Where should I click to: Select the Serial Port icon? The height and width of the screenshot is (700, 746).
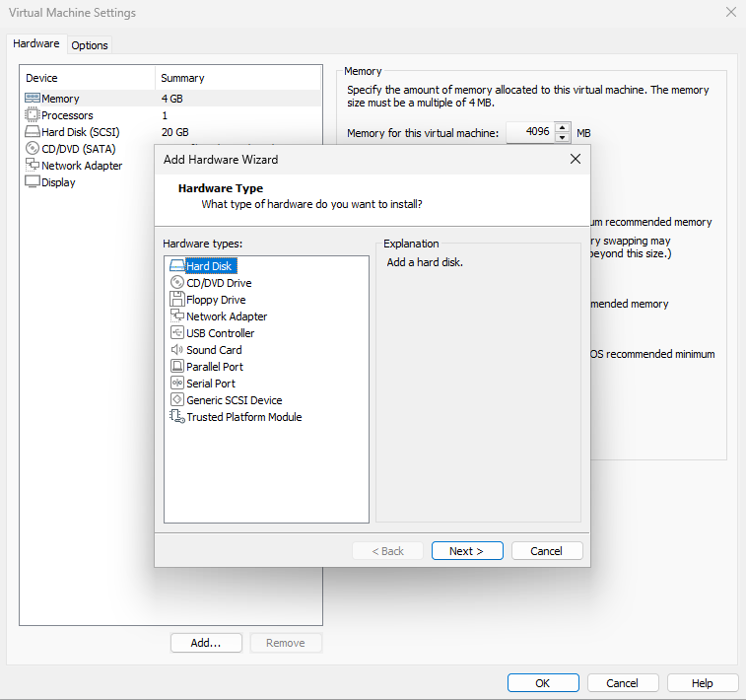point(177,384)
